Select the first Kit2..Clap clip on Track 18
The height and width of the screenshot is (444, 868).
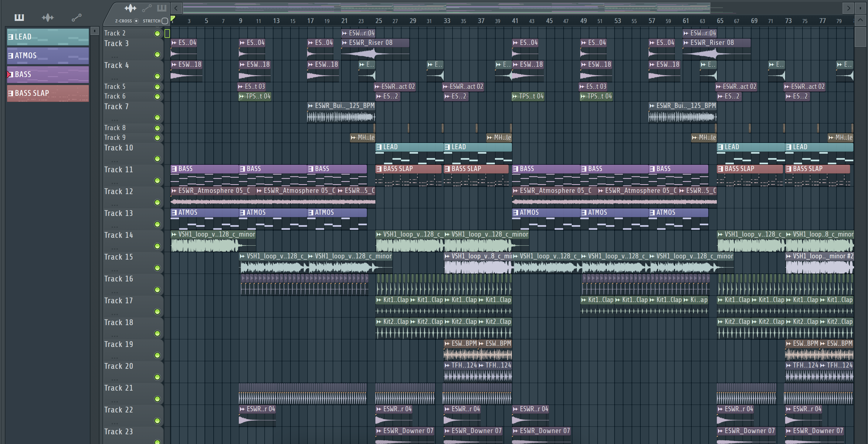[392, 328]
